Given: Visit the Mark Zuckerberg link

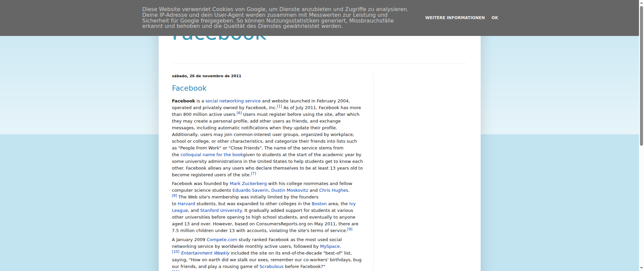Looking at the screenshot, I should (248, 183).
